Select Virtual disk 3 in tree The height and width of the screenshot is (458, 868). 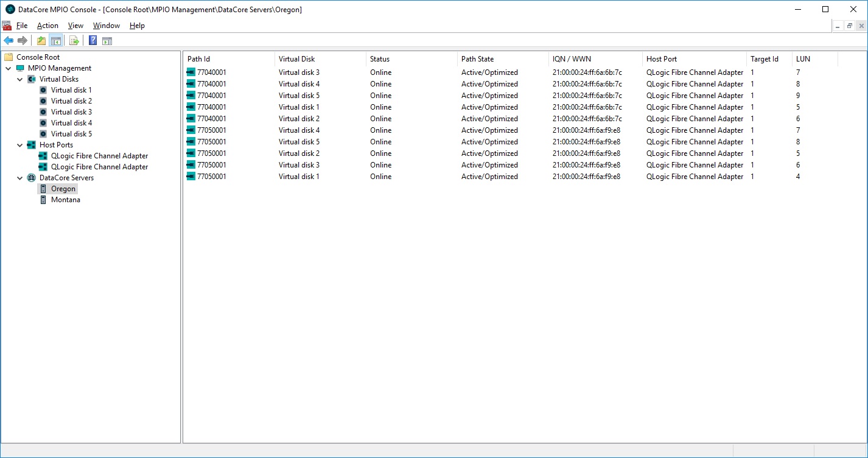(71, 112)
